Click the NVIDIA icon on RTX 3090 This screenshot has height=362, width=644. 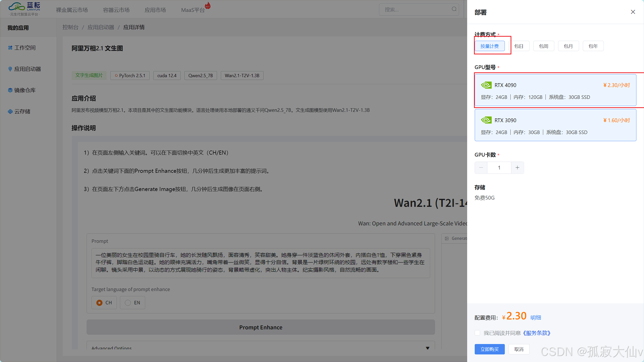point(486,120)
